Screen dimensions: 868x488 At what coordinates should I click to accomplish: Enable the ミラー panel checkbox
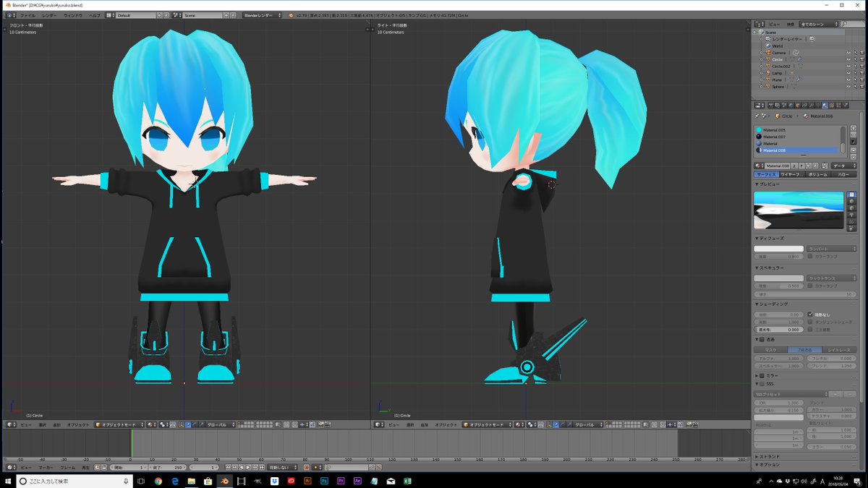point(762,375)
